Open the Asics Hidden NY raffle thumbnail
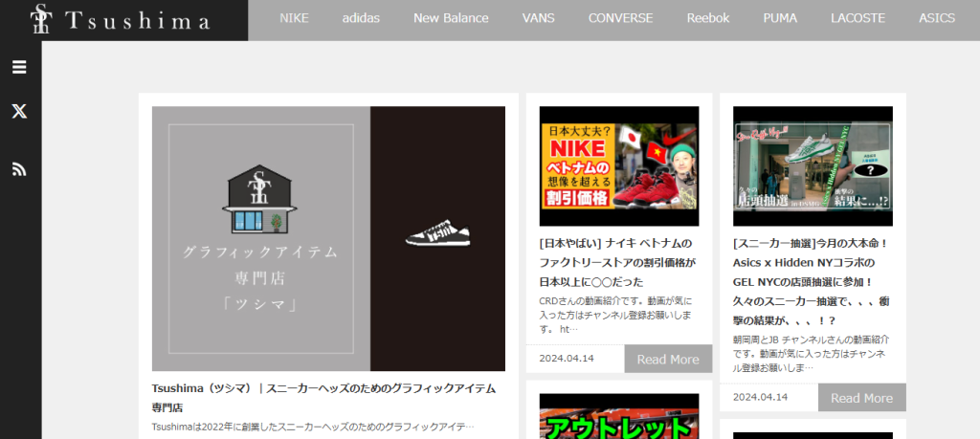This screenshot has width=980, height=439. [x=813, y=165]
